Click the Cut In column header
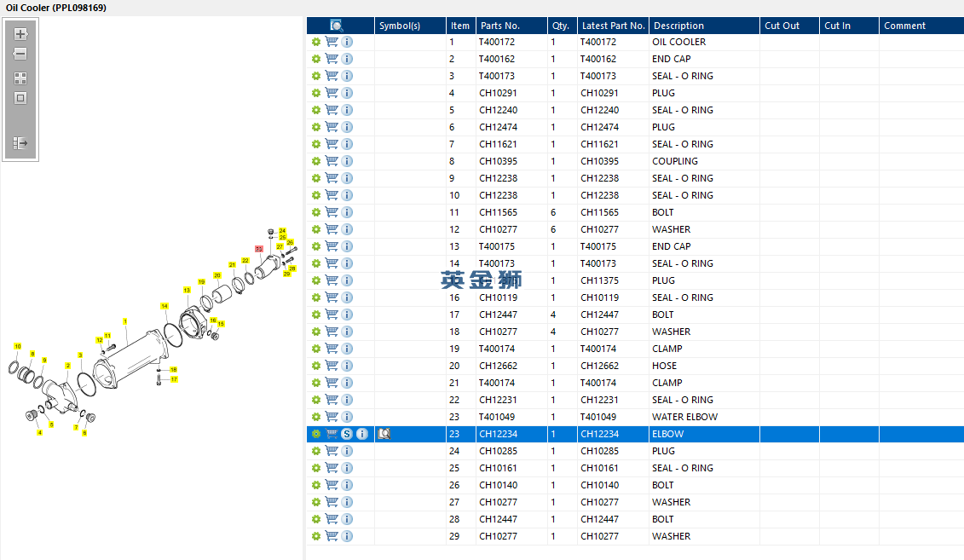964x560 pixels. pos(849,26)
